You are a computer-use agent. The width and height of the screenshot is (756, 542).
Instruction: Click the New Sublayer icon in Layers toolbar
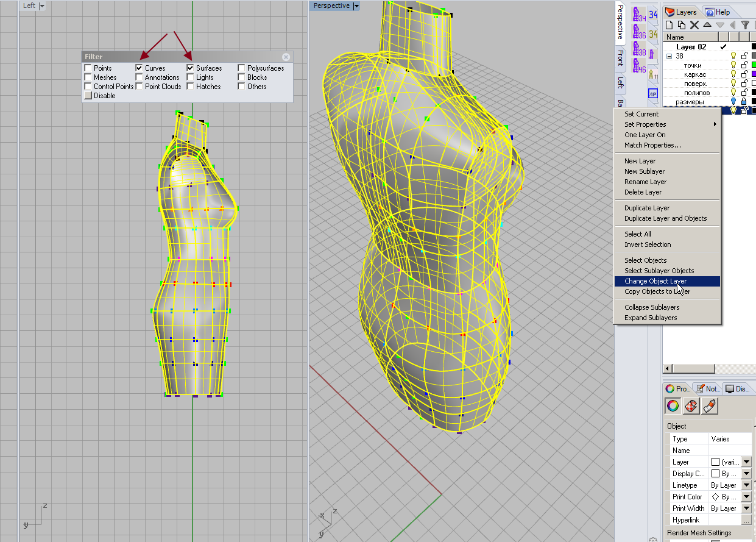click(x=681, y=25)
